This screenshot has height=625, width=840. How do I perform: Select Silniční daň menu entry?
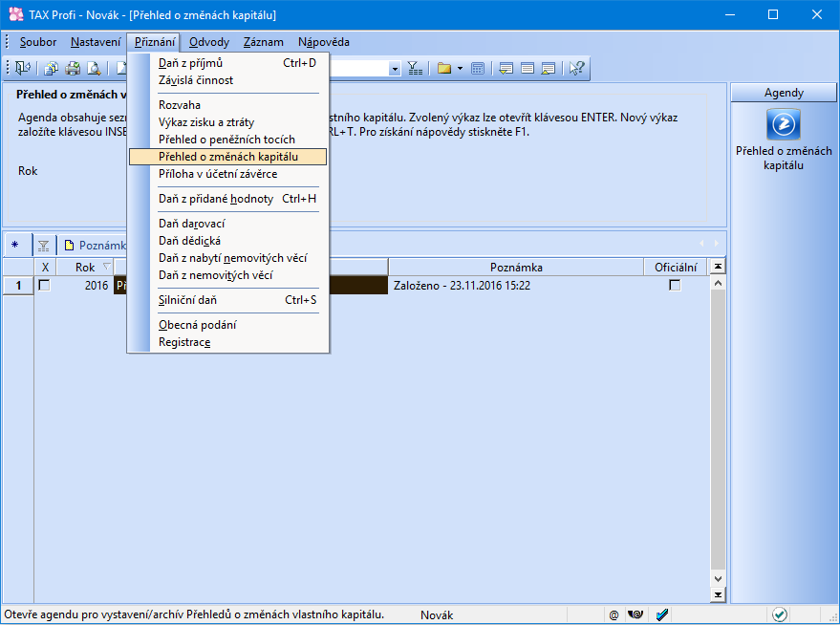(x=228, y=300)
